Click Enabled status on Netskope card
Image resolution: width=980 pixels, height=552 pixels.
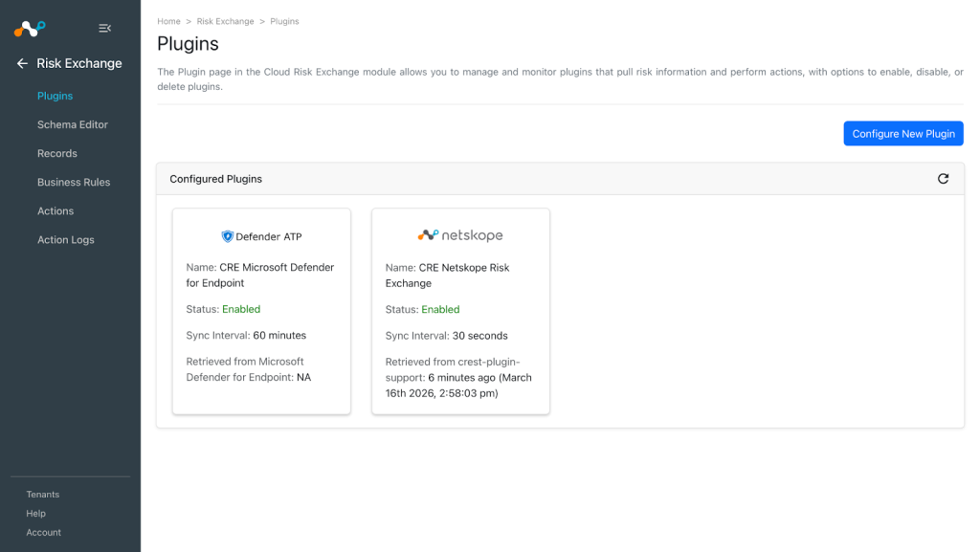440,309
